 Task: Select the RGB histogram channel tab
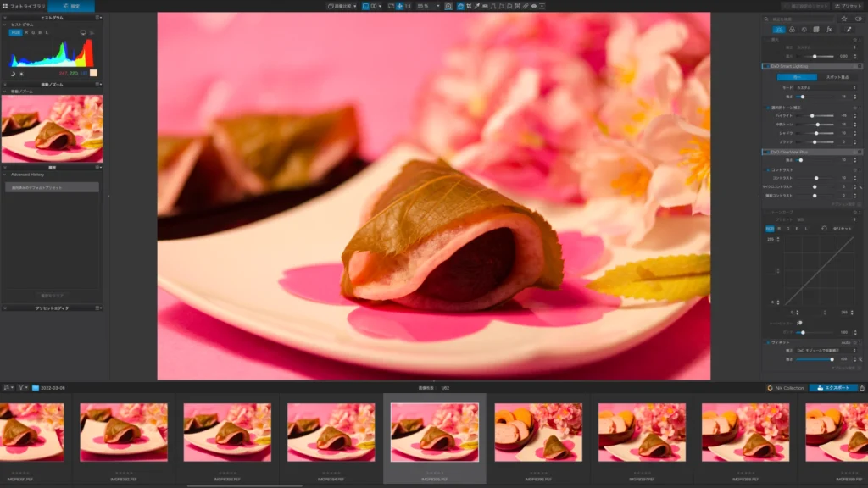tap(15, 32)
